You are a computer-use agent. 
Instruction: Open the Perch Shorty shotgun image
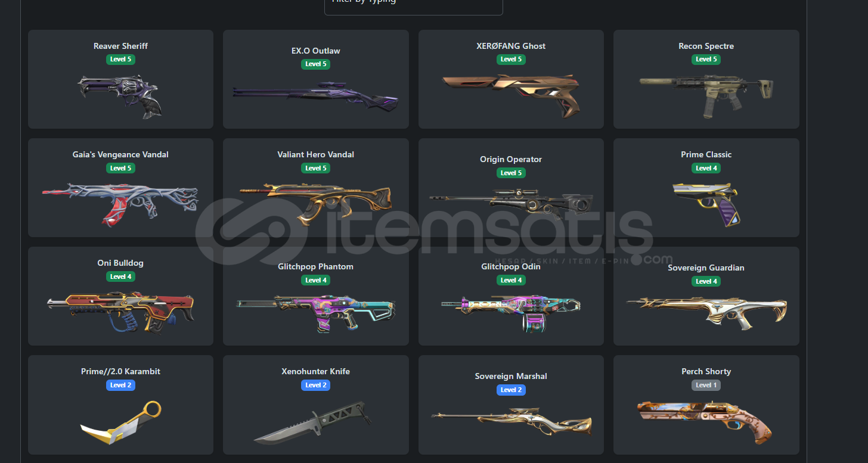pyautogui.click(x=706, y=421)
